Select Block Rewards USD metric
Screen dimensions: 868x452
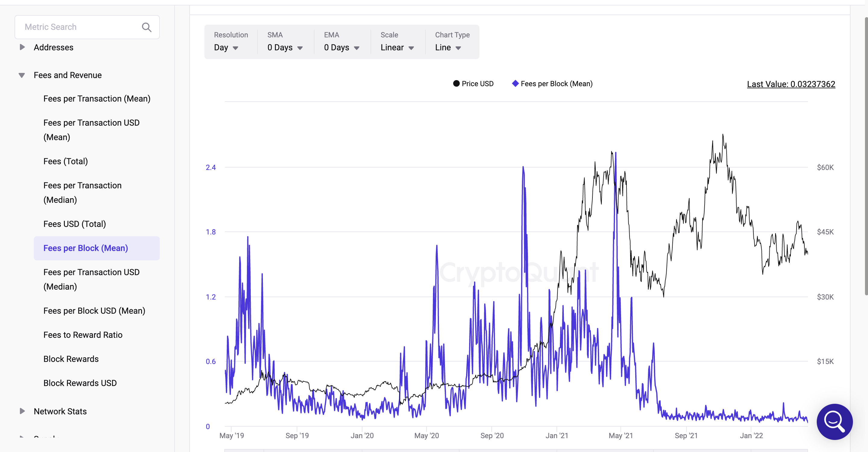tap(80, 383)
